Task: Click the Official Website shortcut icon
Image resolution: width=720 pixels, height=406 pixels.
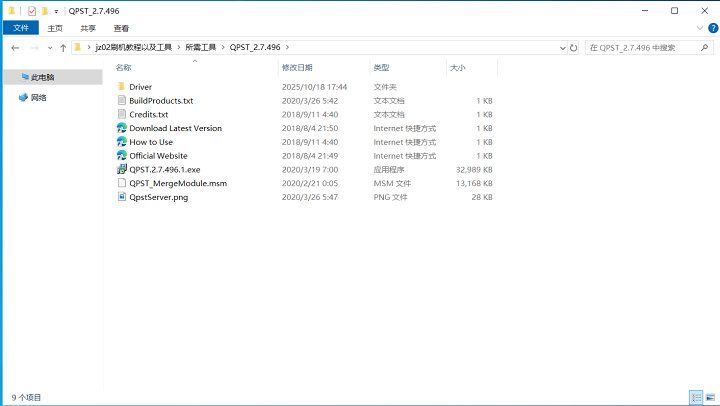Action: coord(122,155)
